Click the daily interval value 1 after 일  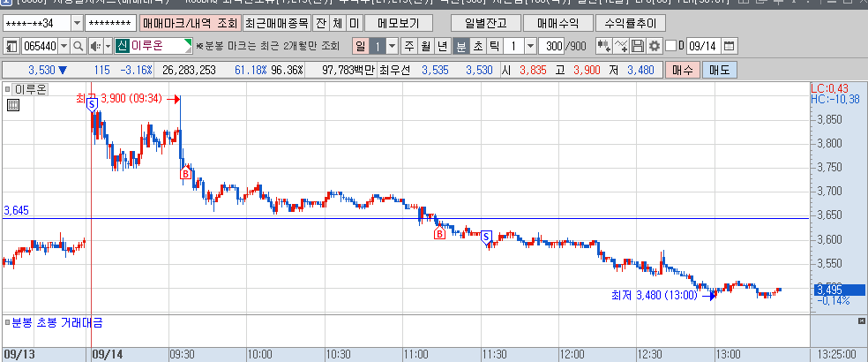pyautogui.click(x=378, y=46)
